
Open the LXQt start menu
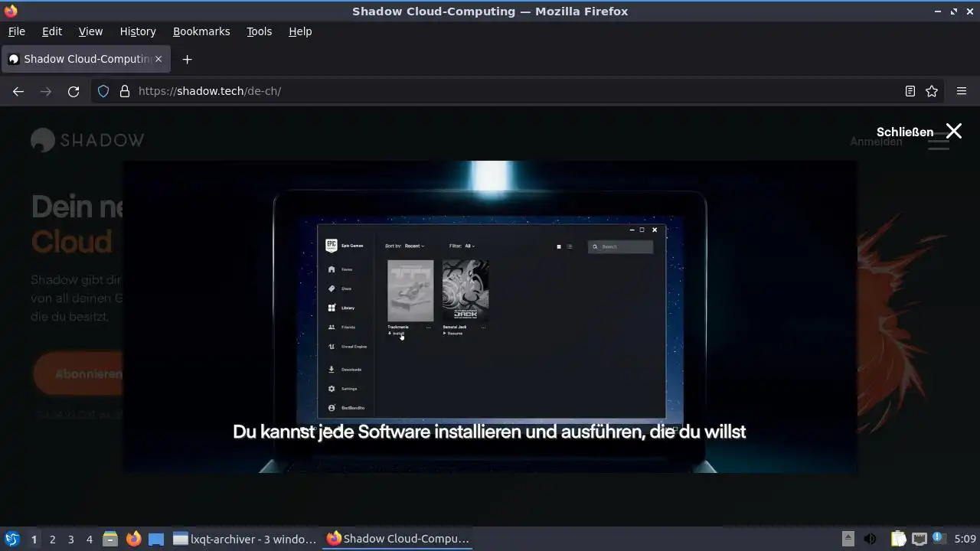11,539
